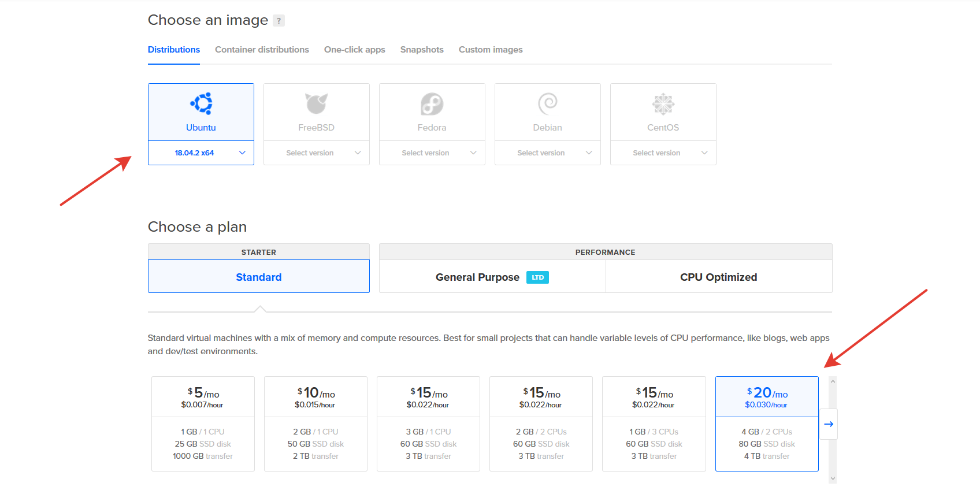Screen dimensions: 980x490
Task: Click the 80 GB SSD disk text
Action: pos(767,444)
